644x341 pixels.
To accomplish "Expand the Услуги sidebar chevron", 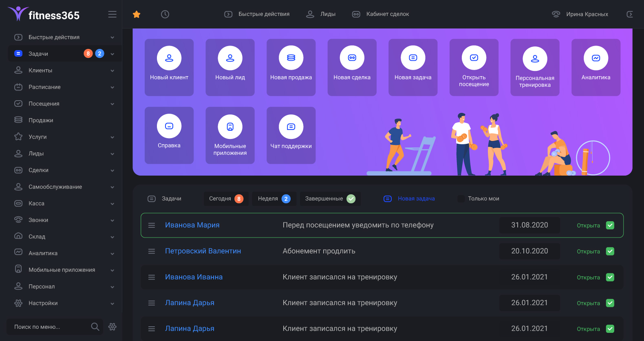I will point(112,137).
